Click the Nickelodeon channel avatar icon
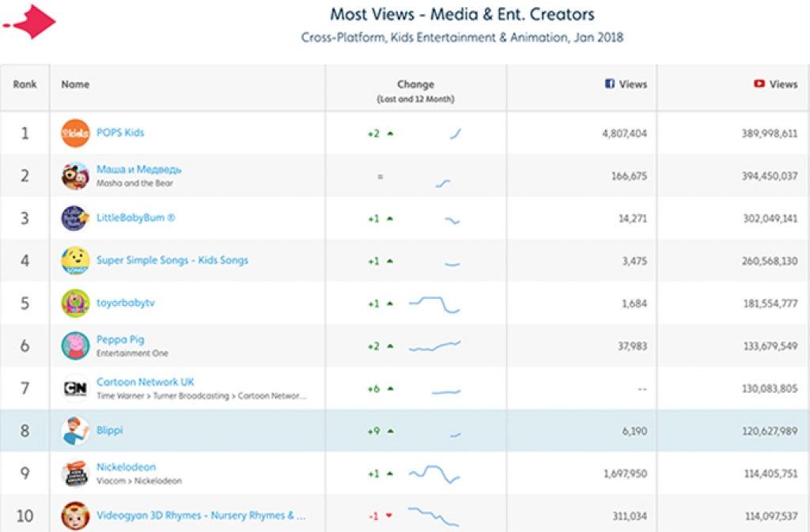Viewport: 810px width, 532px height. click(x=75, y=474)
